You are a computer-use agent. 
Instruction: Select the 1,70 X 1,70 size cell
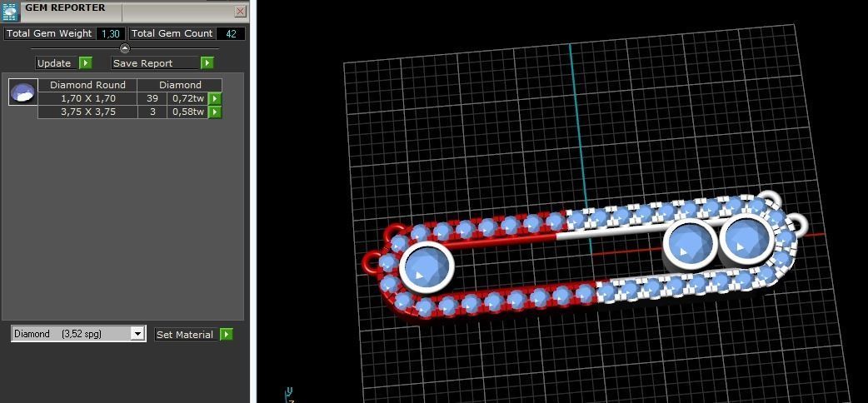pos(87,98)
